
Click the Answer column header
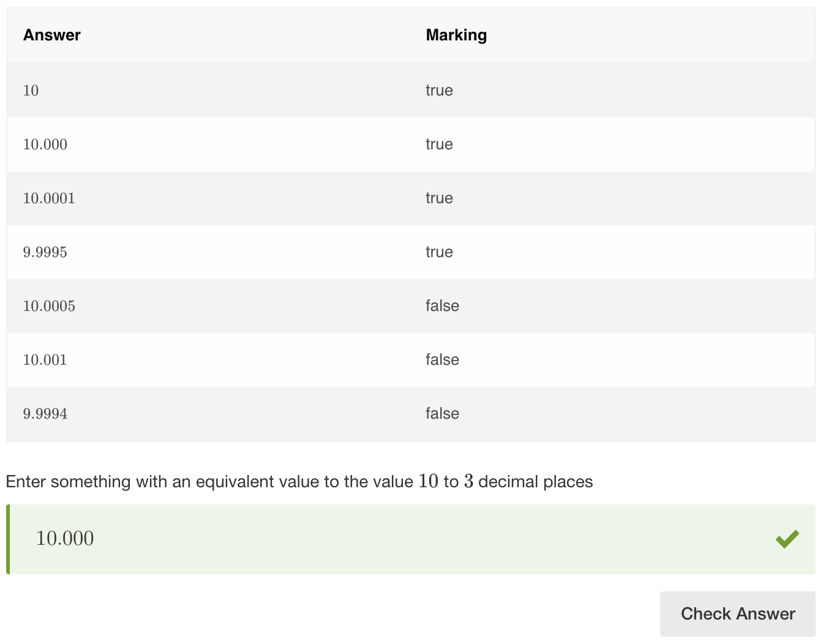pos(51,35)
